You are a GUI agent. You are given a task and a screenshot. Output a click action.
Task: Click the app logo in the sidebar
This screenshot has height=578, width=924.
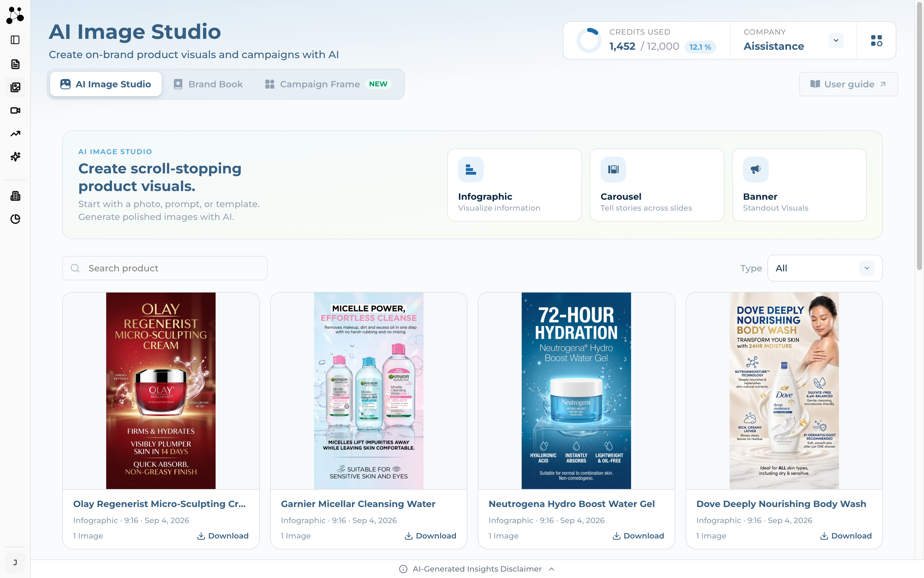tap(15, 15)
